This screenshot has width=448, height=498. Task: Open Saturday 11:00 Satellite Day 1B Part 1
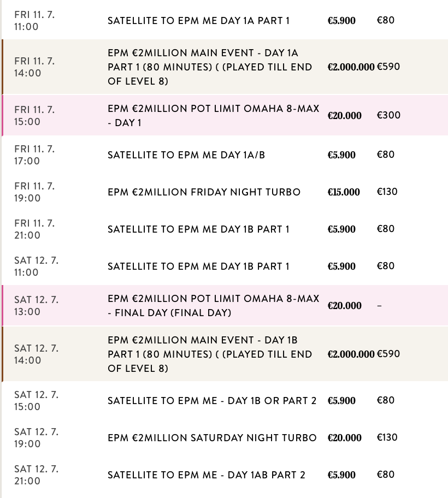198,266
